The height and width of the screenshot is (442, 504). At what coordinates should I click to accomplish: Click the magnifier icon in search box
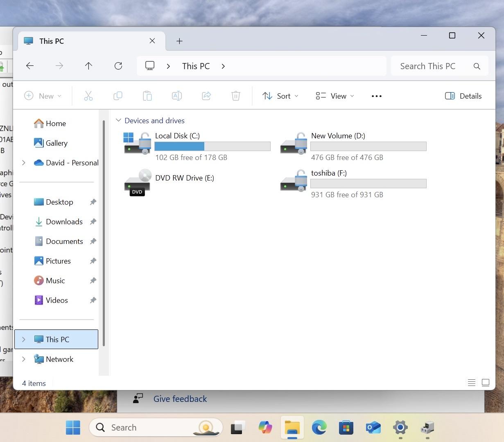(477, 66)
